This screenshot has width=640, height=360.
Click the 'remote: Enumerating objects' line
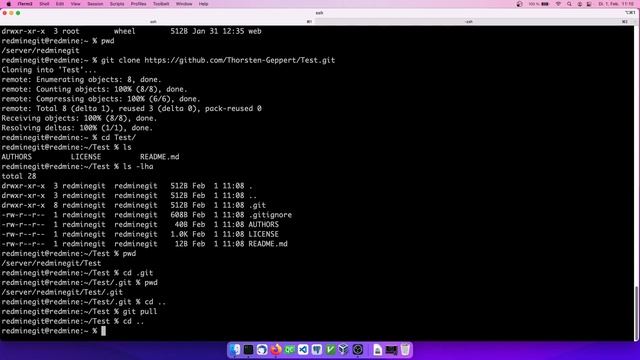coord(82,80)
